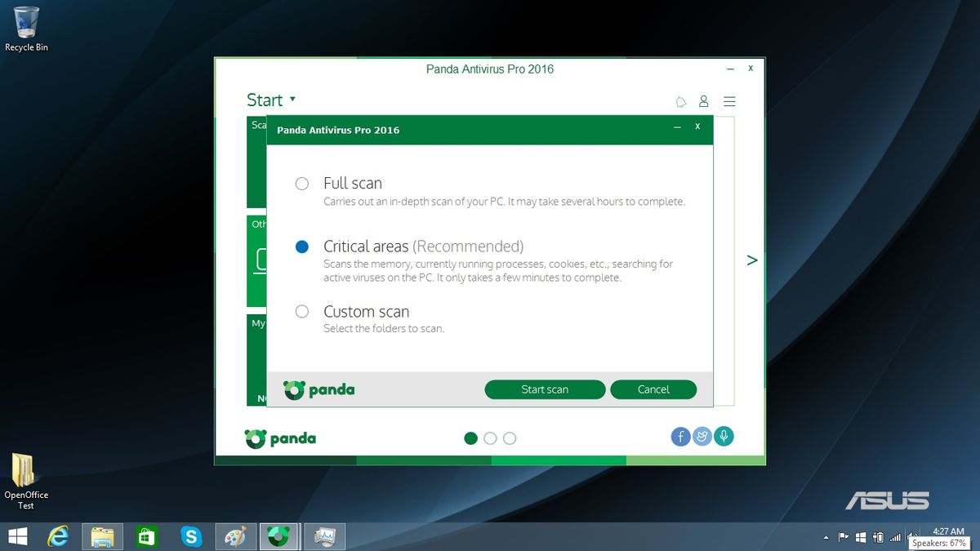The image size is (980, 551).
Task: Minimize the scan dialog
Action: (678, 127)
